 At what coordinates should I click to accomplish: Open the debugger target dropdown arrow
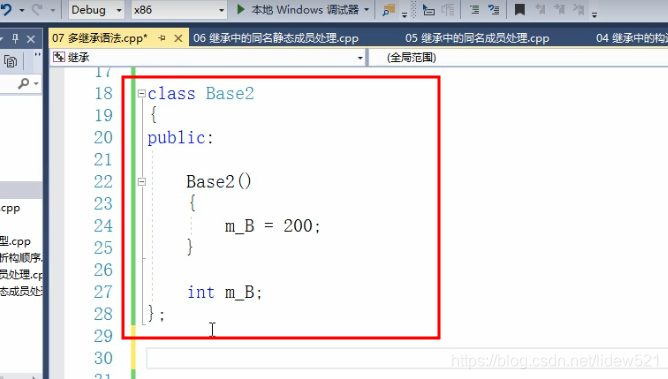coord(366,9)
